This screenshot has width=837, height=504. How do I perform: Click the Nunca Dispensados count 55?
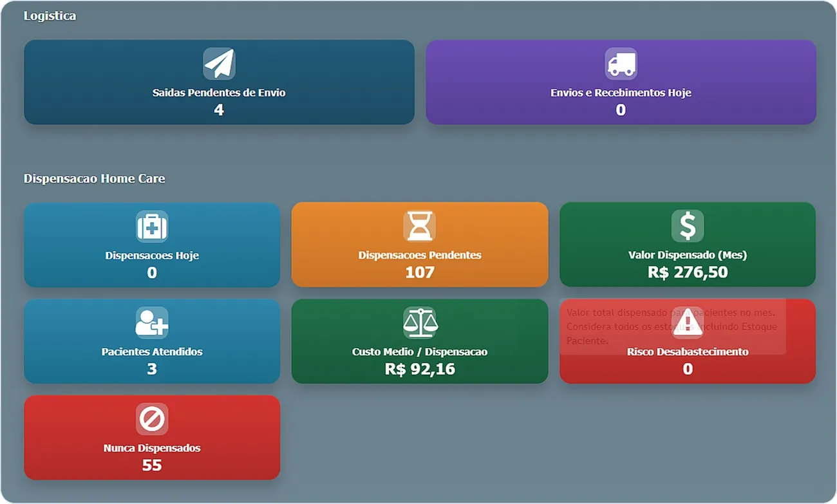tap(152, 465)
